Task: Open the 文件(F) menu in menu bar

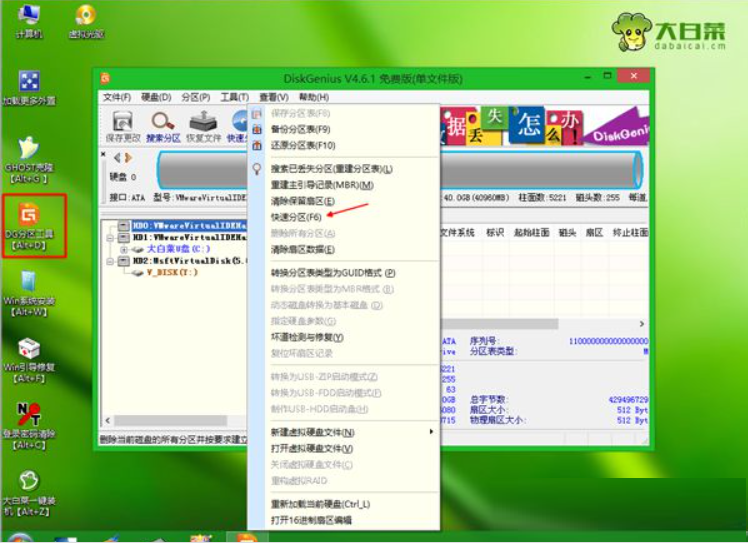Action: (116, 97)
